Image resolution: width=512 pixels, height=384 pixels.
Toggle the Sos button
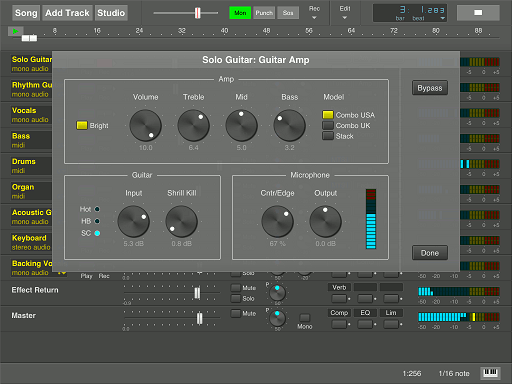pyautogui.click(x=288, y=13)
